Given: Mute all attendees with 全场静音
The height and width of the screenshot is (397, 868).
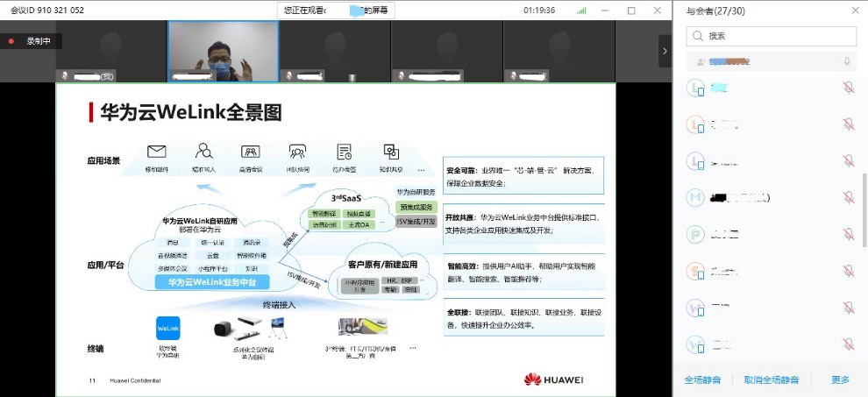Looking at the screenshot, I should [702, 379].
